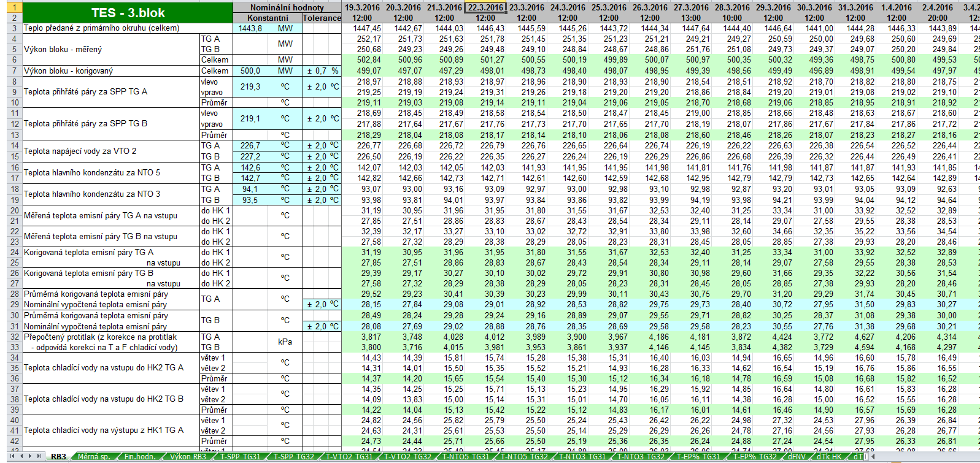Select nominal value cell 93,5
The width and height of the screenshot is (980, 463).
pos(250,200)
